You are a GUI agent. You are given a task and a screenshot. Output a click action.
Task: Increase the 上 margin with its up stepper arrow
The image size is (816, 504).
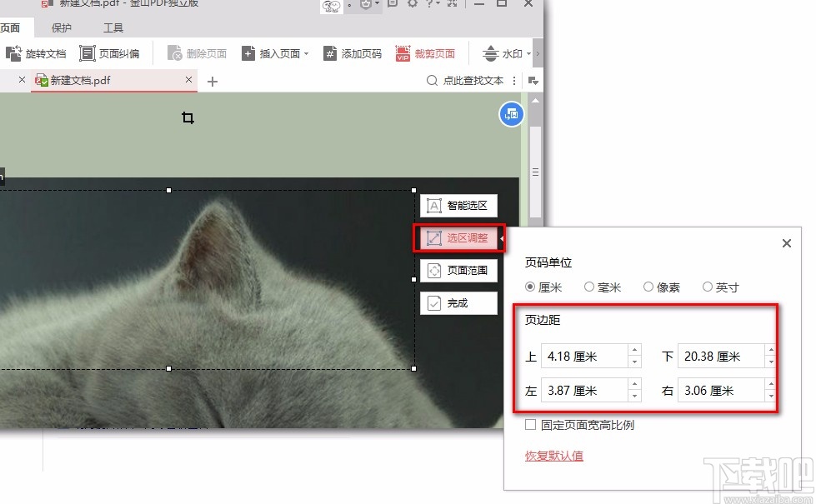pos(635,351)
